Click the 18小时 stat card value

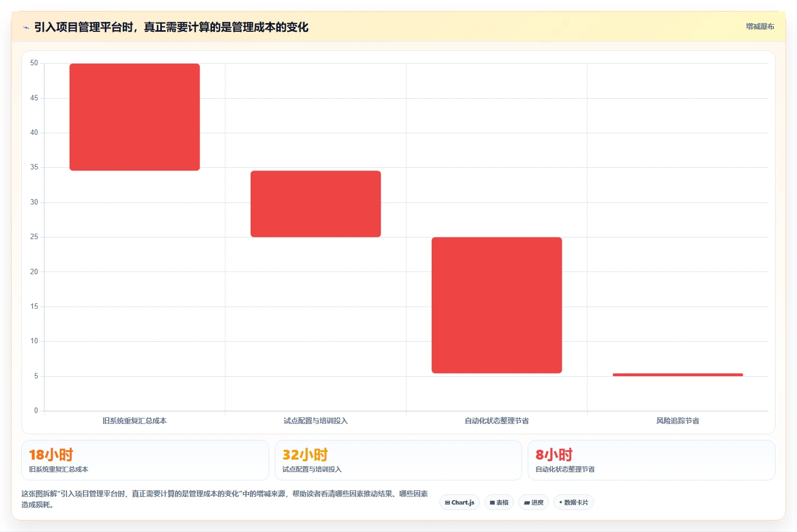pos(51,455)
